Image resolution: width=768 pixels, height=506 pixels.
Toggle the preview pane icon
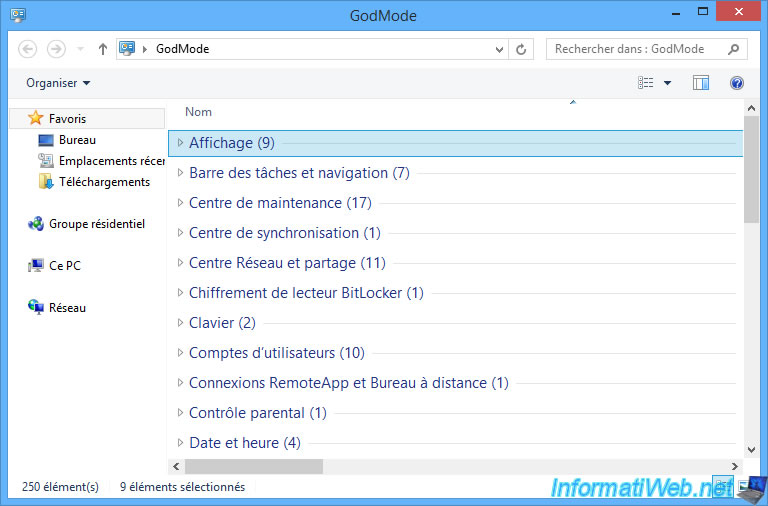pos(701,83)
